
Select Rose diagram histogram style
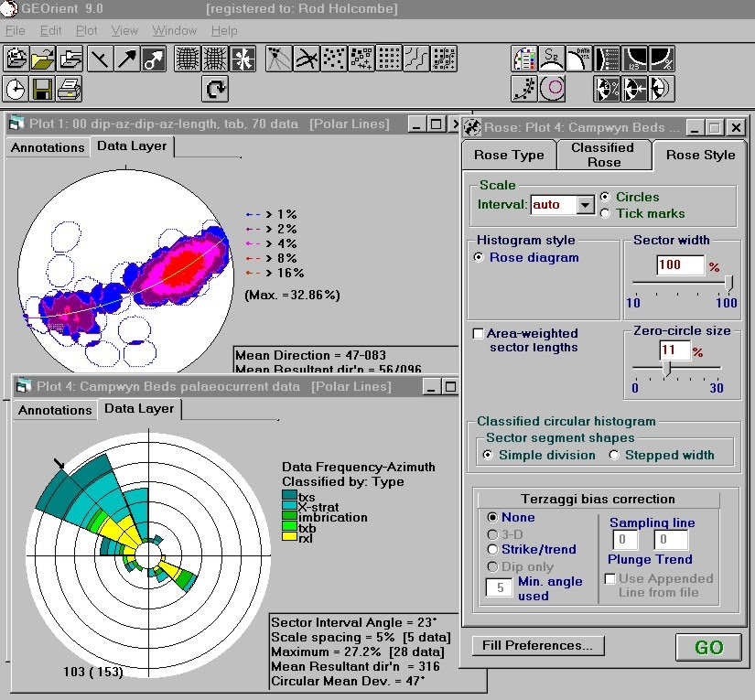click(x=479, y=257)
